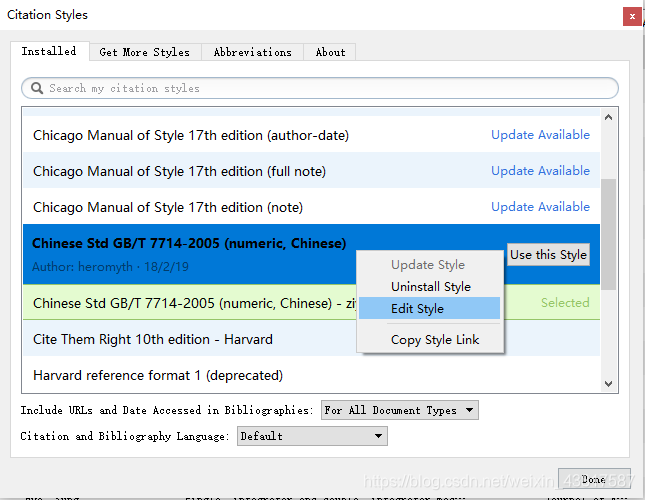The width and height of the screenshot is (645, 500).
Task: Choose Update Style in context menu
Action: point(429,265)
